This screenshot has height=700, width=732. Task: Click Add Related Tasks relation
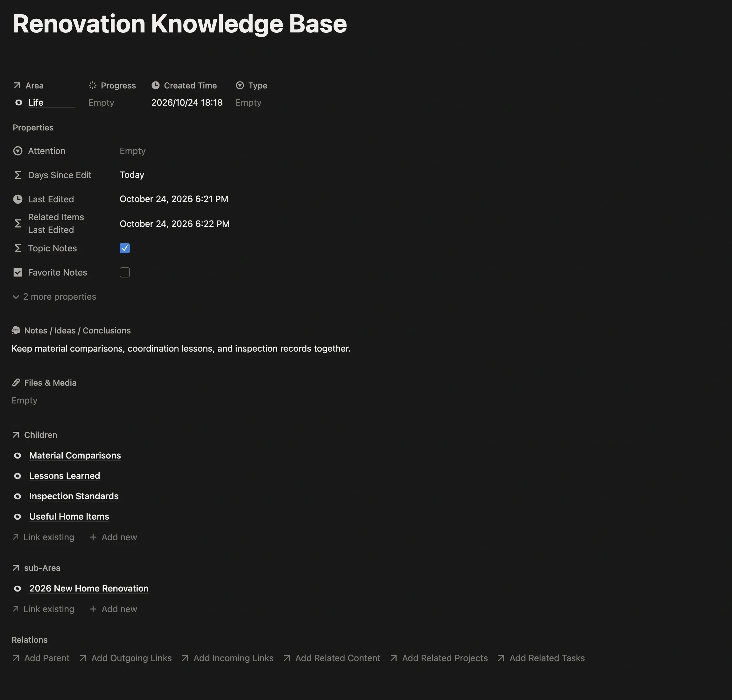click(541, 658)
